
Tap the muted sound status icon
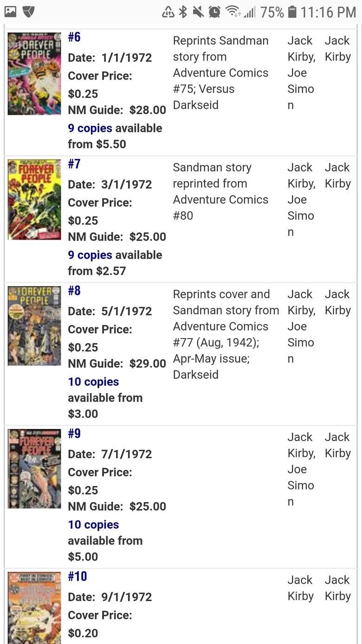(198, 12)
